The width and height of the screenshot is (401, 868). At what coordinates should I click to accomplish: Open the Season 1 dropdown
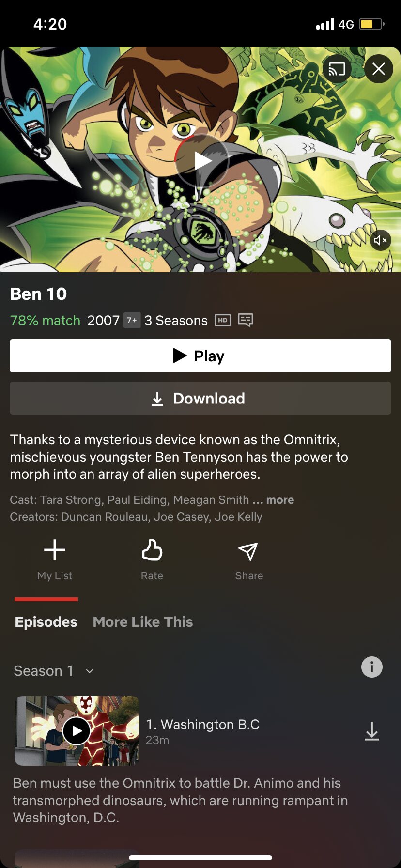coord(54,671)
